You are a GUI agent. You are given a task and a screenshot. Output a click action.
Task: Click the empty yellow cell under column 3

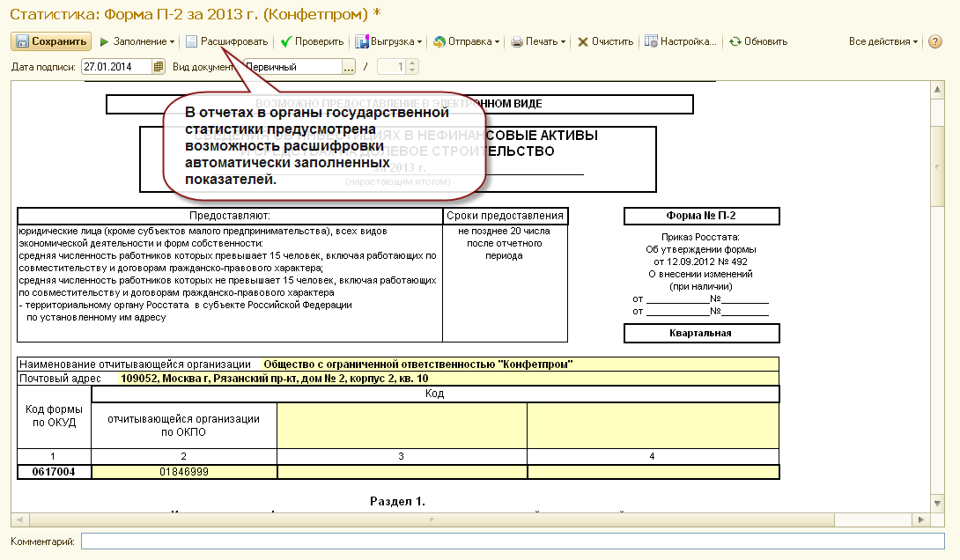point(402,472)
